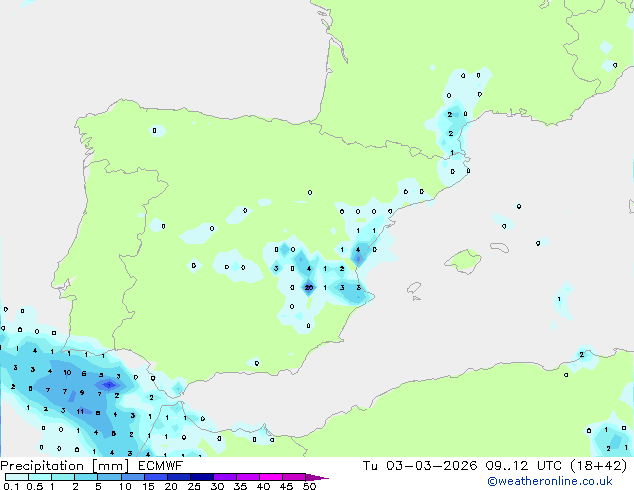Pick the legend swatch between 40 and 45
634x490 pixels.
pos(271,477)
